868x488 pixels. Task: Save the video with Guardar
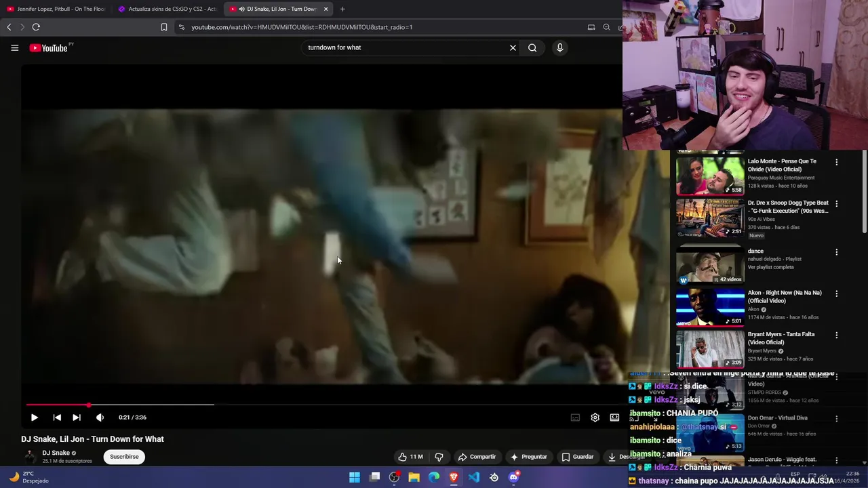point(578,457)
